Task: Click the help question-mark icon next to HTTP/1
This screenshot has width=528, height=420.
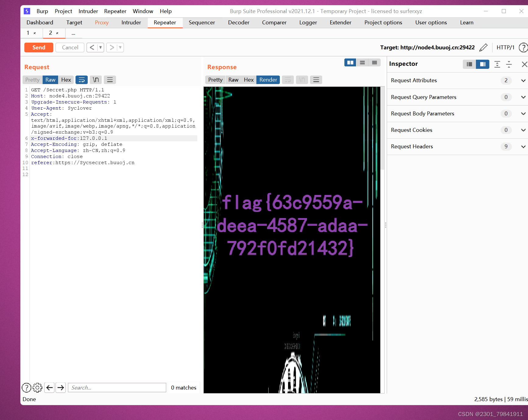Action: click(x=523, y=48)
